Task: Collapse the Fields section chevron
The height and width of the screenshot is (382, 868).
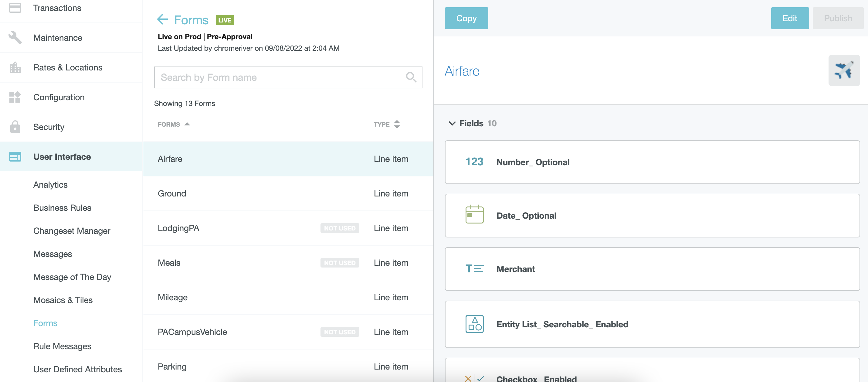Action: point(452,123)
